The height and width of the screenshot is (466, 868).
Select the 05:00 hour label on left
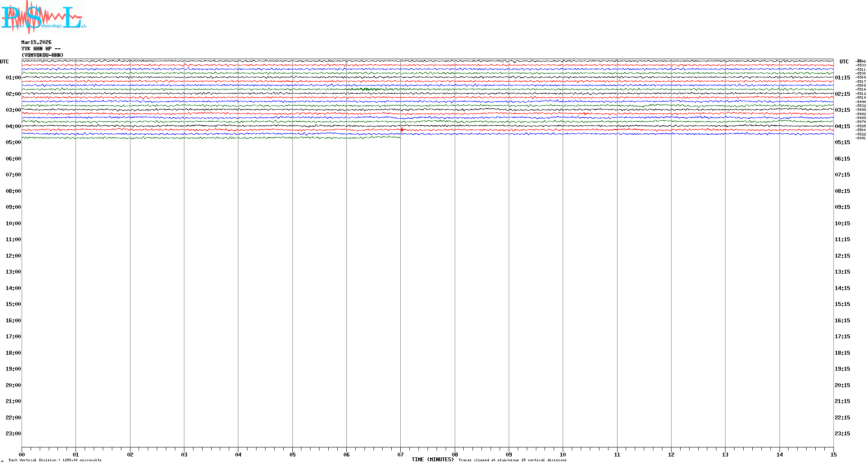click(x=13, y=142)
